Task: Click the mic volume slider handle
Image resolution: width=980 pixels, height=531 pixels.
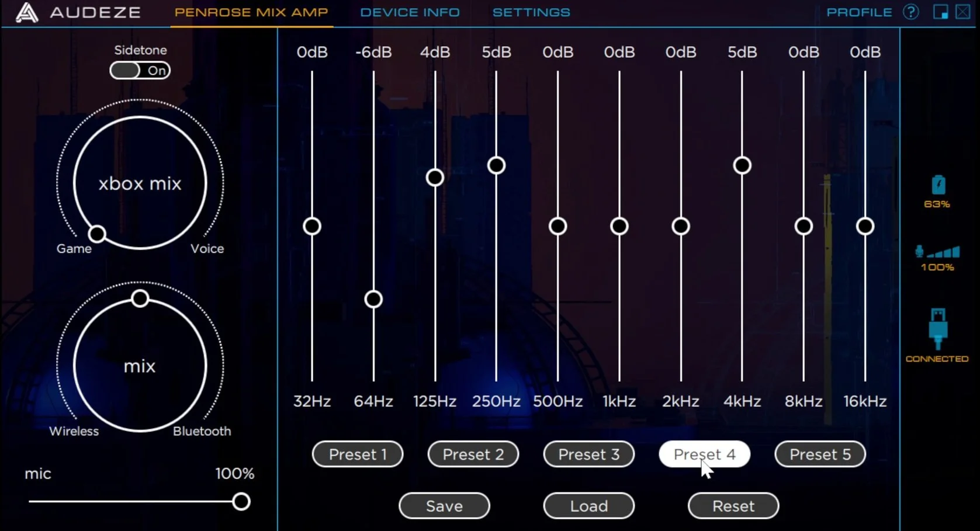Action: [x=241, y=502]
